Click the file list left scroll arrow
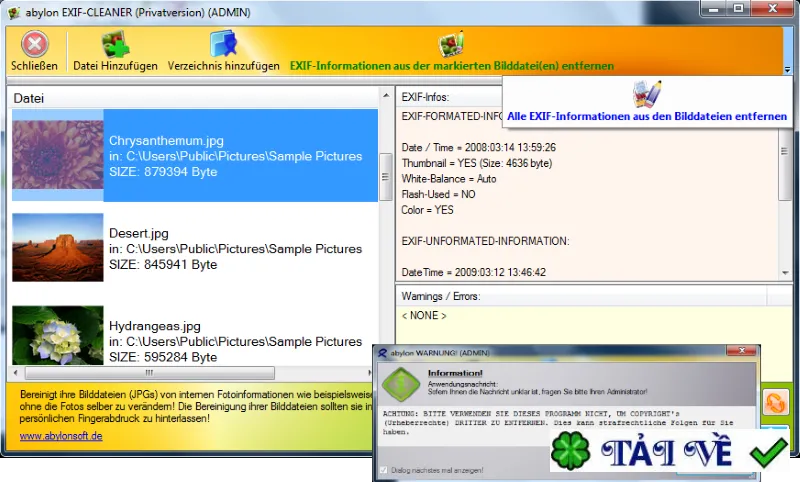Image resolution: width=800 pixels, height=482 pixels. [16, 373]
